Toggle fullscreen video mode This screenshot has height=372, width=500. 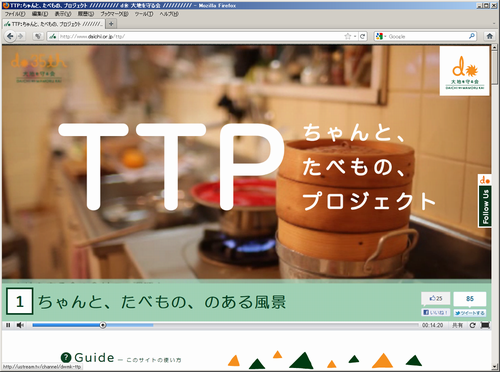coord(485,325)
